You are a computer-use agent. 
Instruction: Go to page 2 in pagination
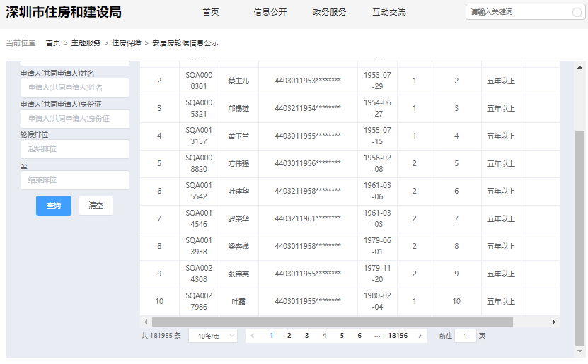pos(289,336)
